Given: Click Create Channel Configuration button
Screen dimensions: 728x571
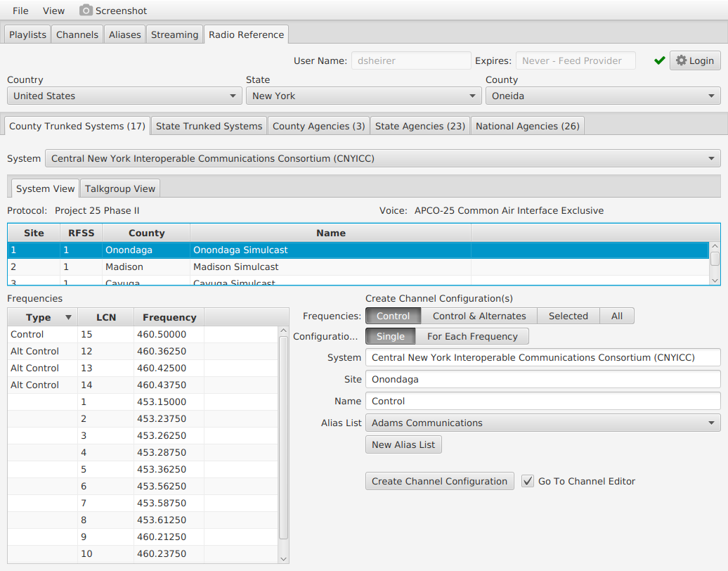Looking at the screenshot, I should [x=439, y=481].
